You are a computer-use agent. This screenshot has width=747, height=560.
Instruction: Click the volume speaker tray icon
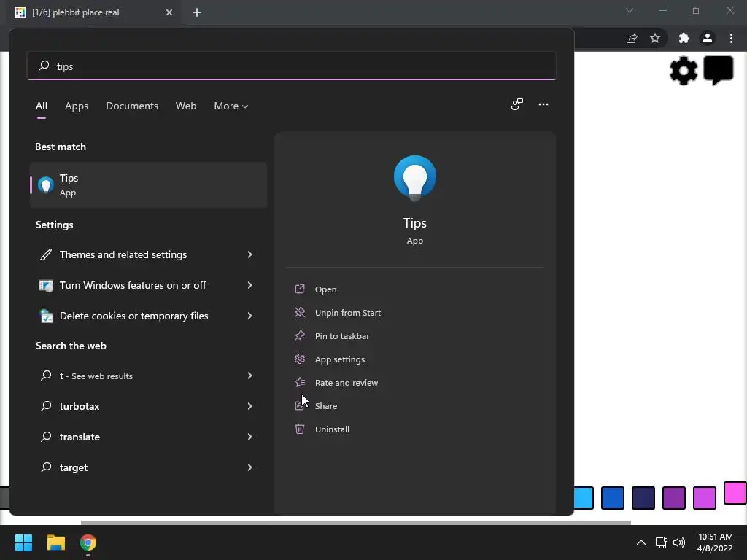pyautogui.click(x=679, y=542)
